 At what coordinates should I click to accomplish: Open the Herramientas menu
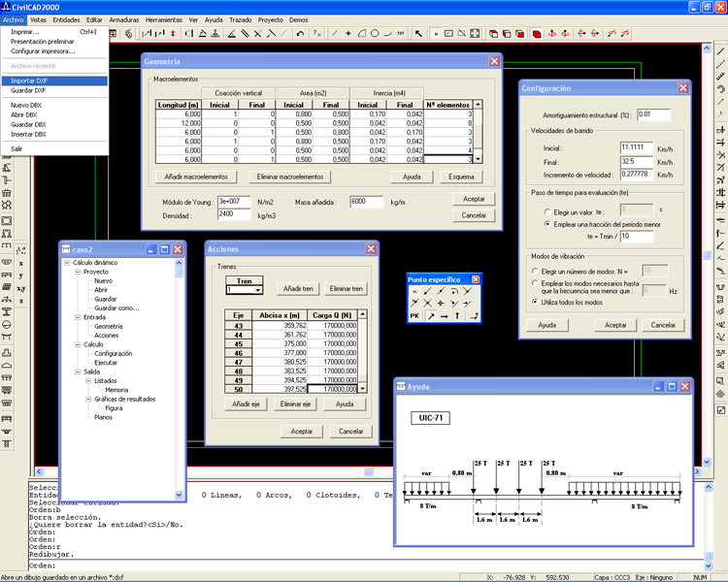[164, 20]
